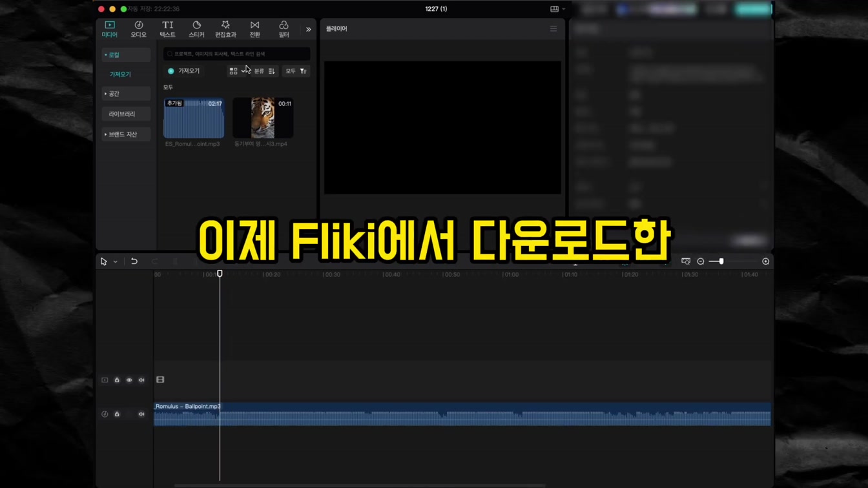The height and width of the screenshot is (488, 868).
Task: Choose the select pointer tool
Action: 104,261
